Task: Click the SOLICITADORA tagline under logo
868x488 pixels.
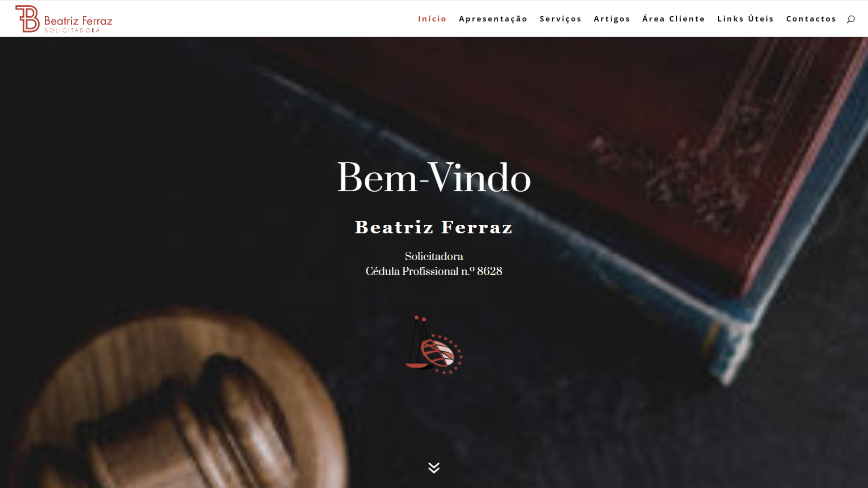Action: (x=72, y=30)
